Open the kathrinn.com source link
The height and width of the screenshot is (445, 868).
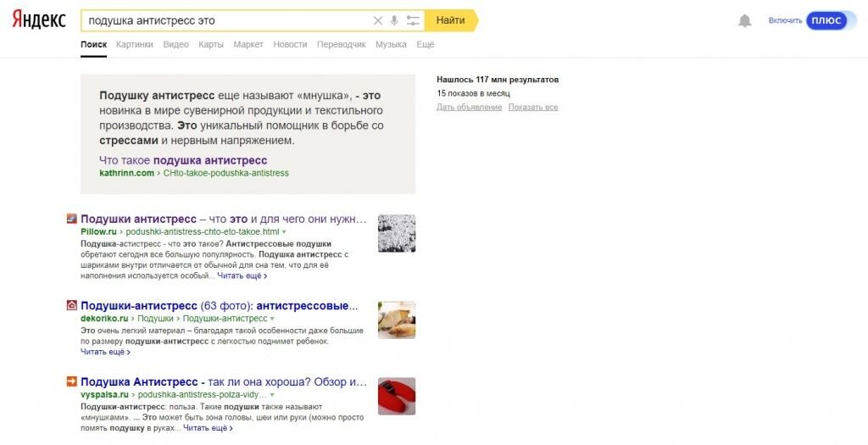coord(127,173)
